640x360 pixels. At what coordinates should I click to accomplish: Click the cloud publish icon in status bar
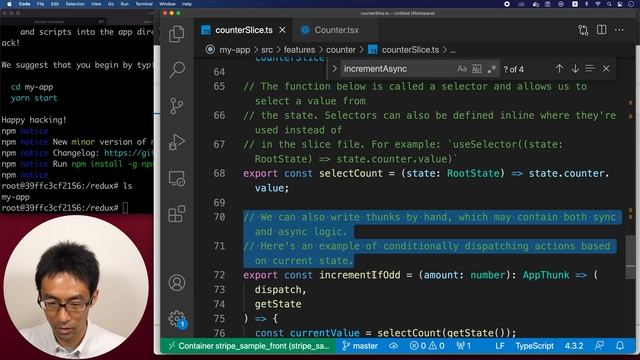tap(393, 346)
